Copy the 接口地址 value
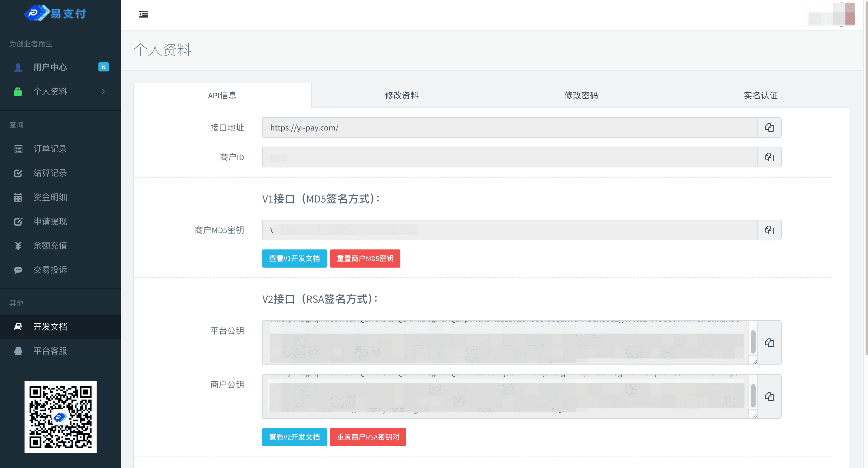This screenshot has height=468, width=868. [x=769, y=128]
